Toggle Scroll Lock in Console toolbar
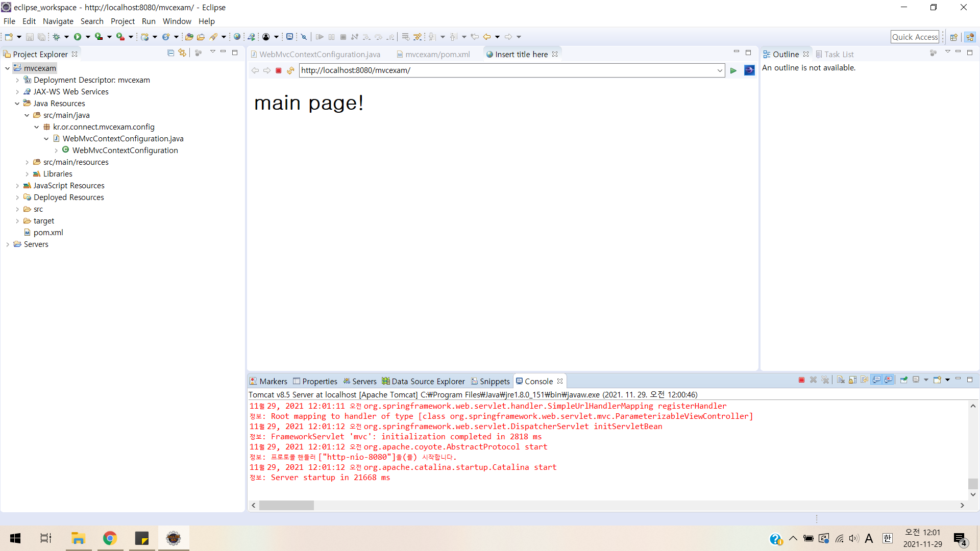Viewport: 980px width, 551px height. click(852, 380)
